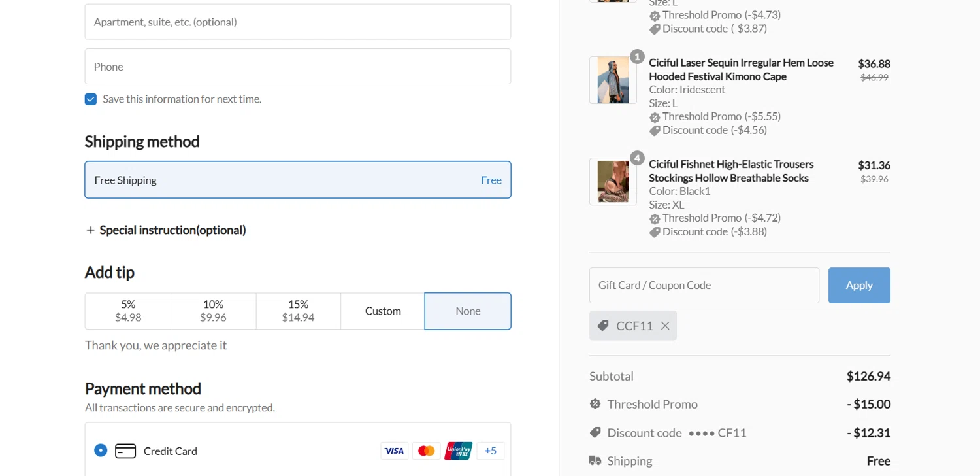Click the Apply coupon button
The height and width of the screenshot is (476, 980).
pos(859,285)
